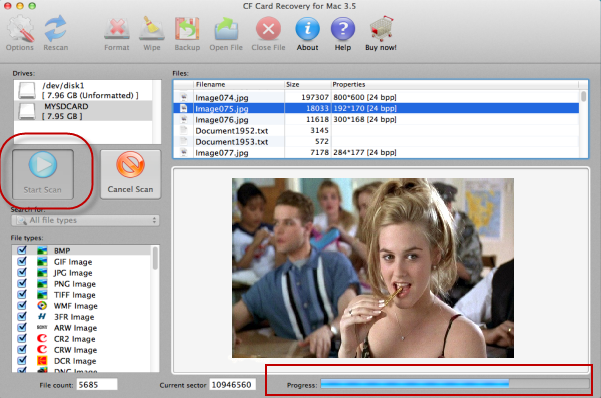The height and width of the screenshot is (398, 601).
Task: Click the Cancel Scan button
Action: [131, 174]
